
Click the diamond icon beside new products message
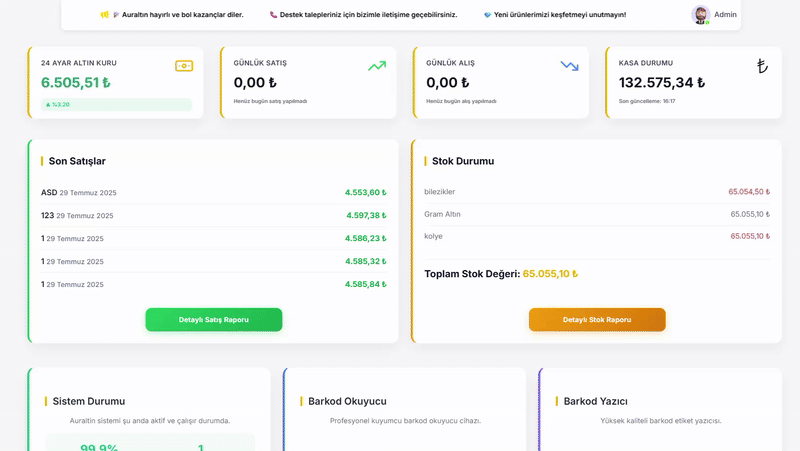(x=487, y=15)
